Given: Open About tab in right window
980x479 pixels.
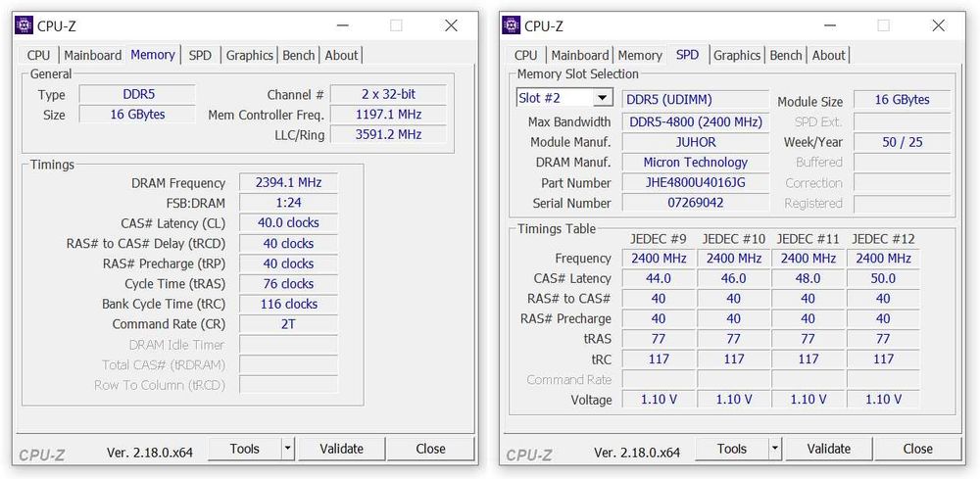Looking at the screenshot, I should (x=829, y=56).
